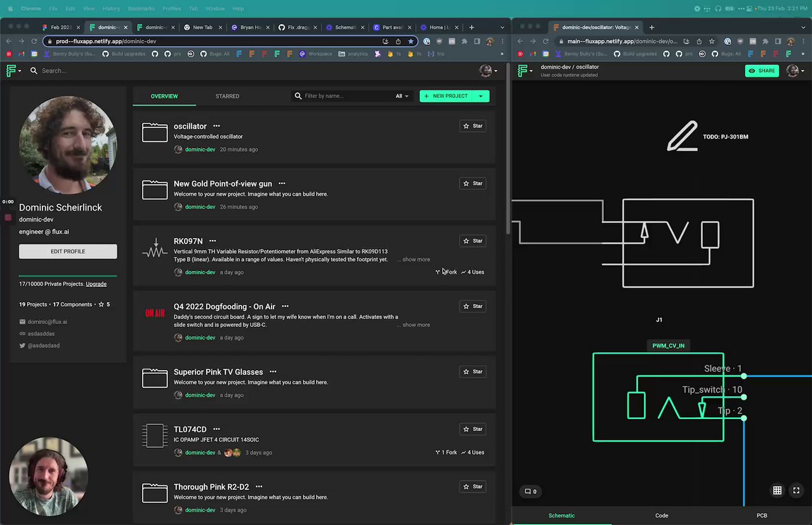
Task: Click the RK097N potentiometer symbol icon
Action: 155,248
